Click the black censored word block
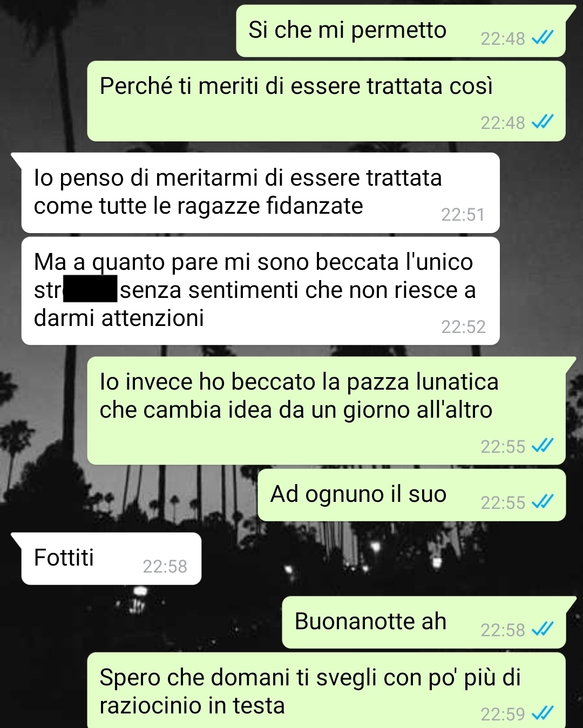The height and width of the screenshot is (728, 583). pos(90,289)
